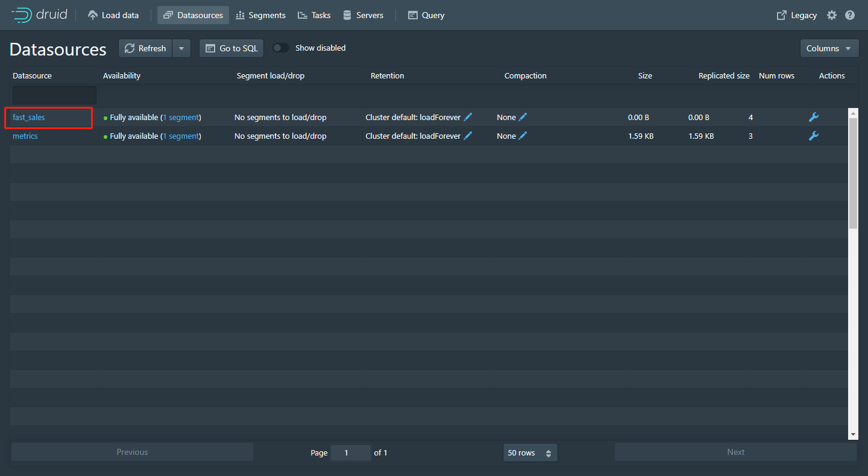
Task: Click the page number input field
Action: coord(350,452)
